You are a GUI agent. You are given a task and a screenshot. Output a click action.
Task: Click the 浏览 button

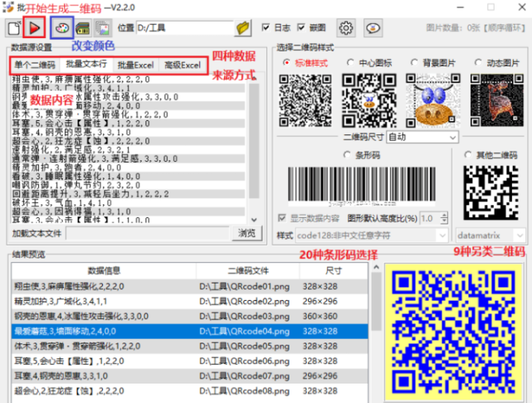pos(246,234)
